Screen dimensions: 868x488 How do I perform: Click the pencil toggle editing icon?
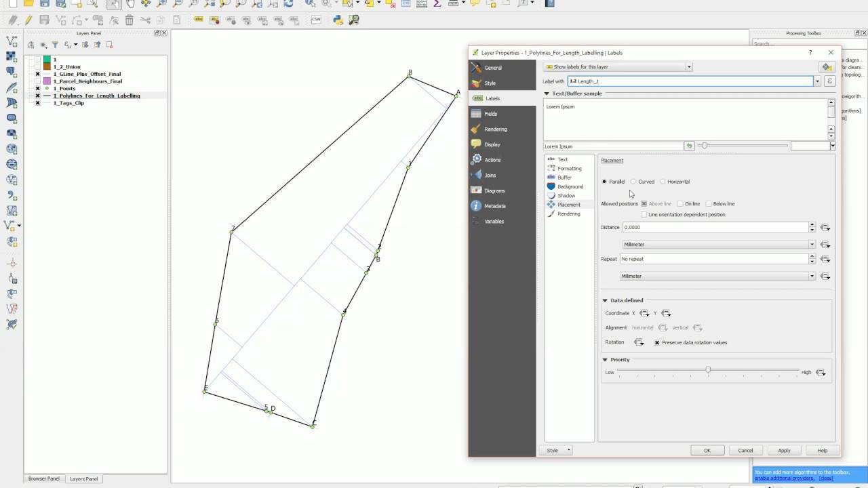(x=28, y=20)
